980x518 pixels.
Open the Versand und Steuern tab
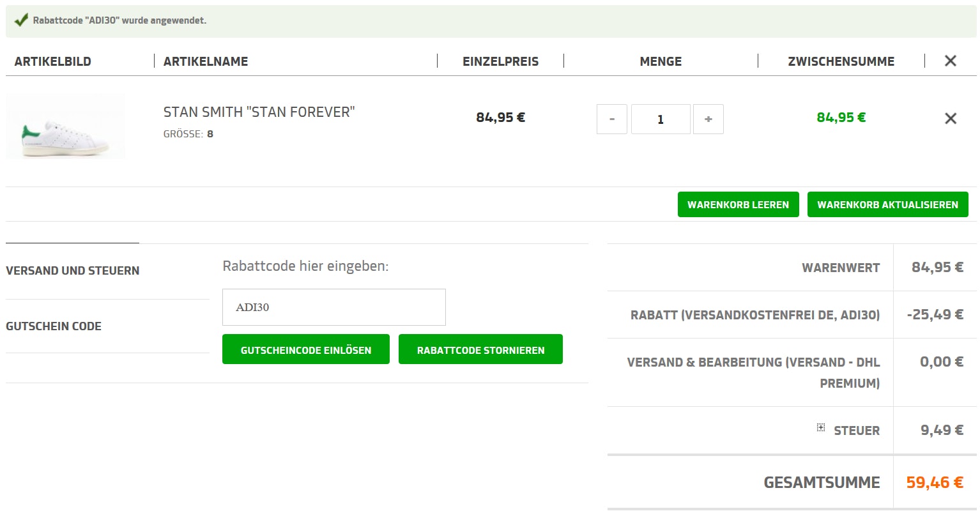pos(72,271)
